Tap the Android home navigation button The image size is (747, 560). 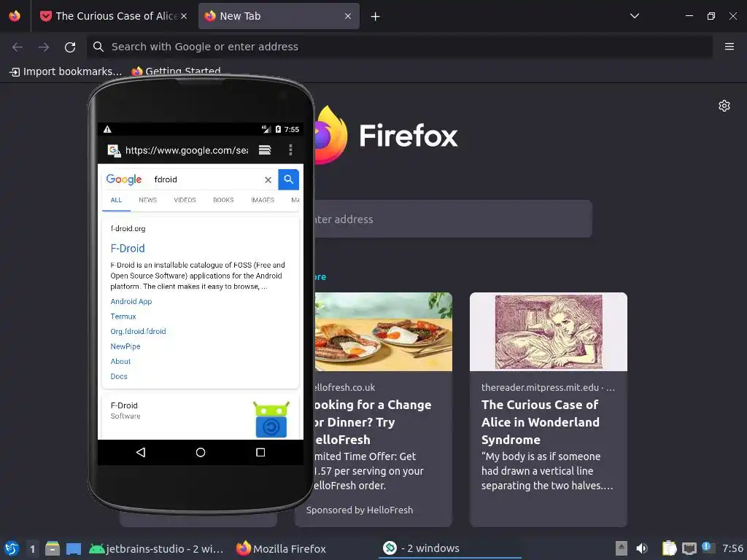(201, 452)
